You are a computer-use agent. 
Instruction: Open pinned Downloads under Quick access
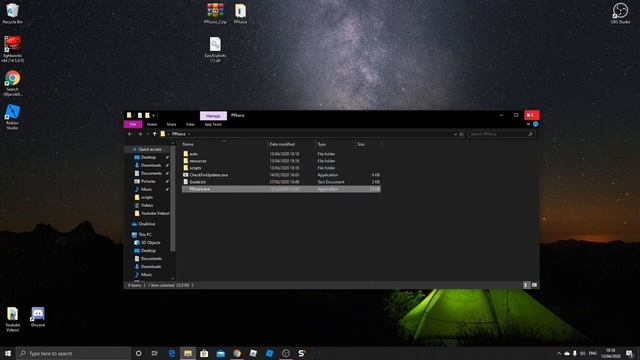click(150, 165)
